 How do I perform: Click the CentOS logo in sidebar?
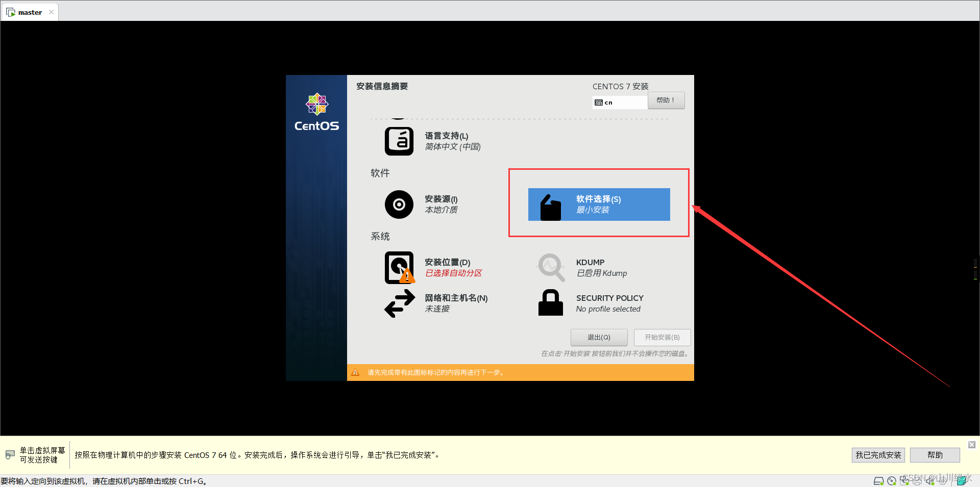click(316, 112)
